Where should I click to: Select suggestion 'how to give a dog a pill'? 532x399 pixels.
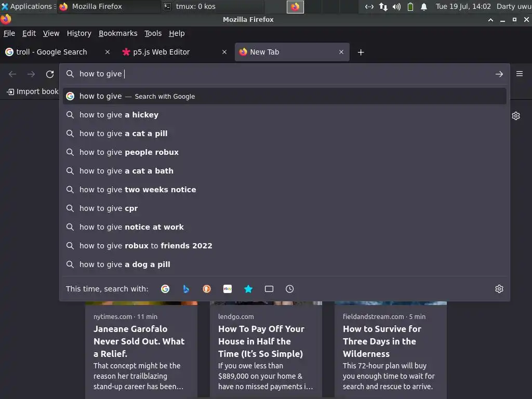(284, 264)
